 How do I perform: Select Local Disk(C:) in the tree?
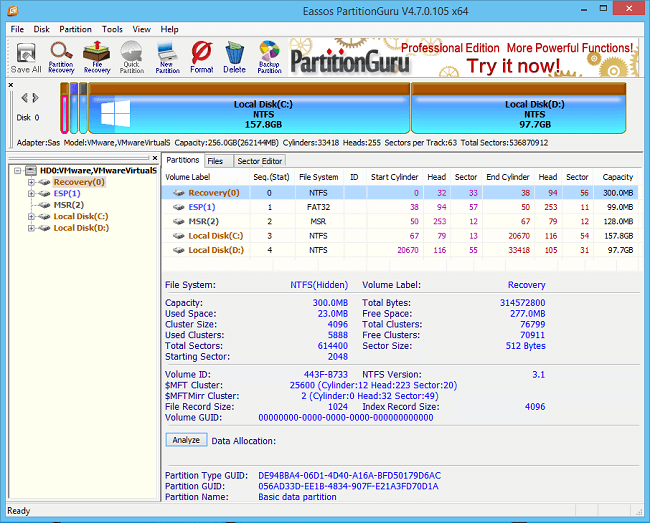[x=81, y=216]
